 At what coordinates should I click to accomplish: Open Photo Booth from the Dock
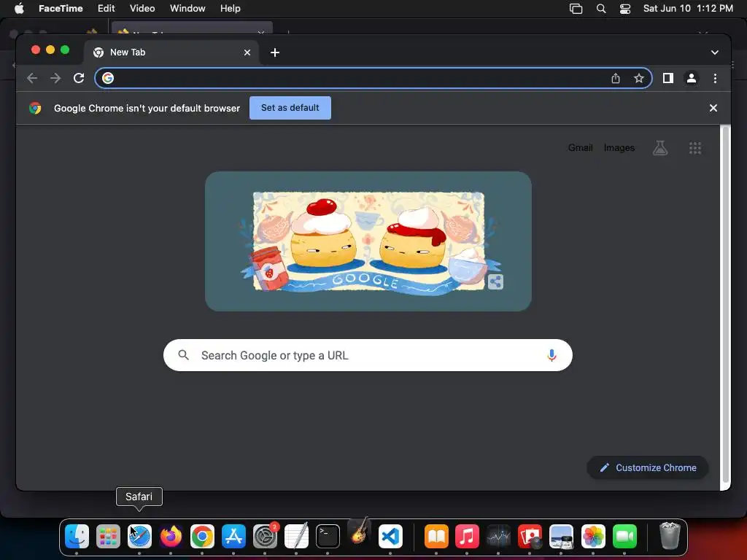point(530,537)
